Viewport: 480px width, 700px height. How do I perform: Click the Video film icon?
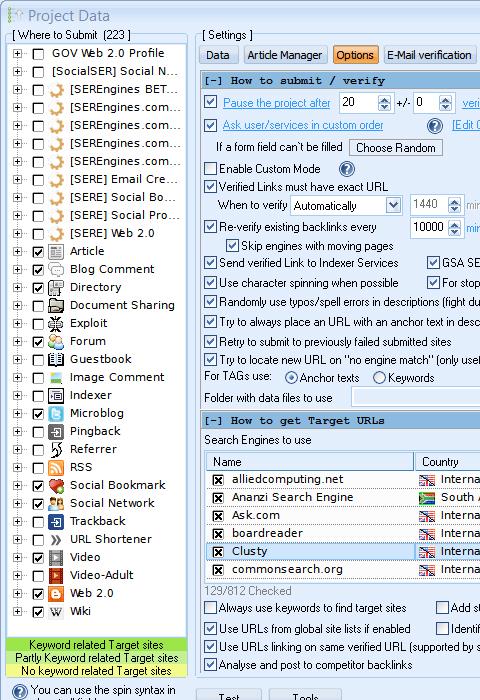click(x=56, y=558)
